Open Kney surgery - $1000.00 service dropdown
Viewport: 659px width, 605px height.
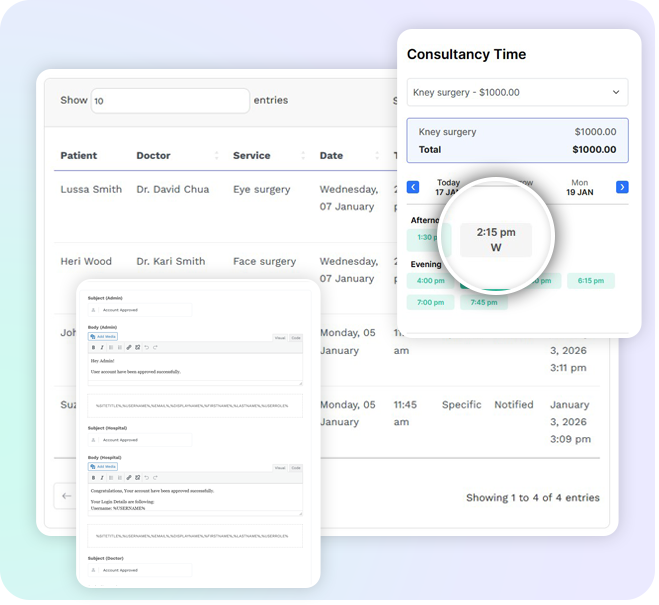tap(517, 92)
